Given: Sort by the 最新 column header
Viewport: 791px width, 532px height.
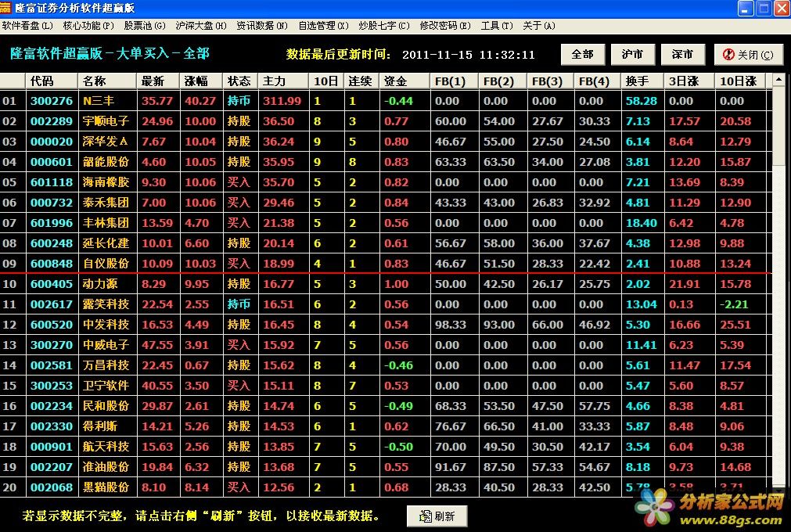Looking at the screenshot, I should coord(158,81).
